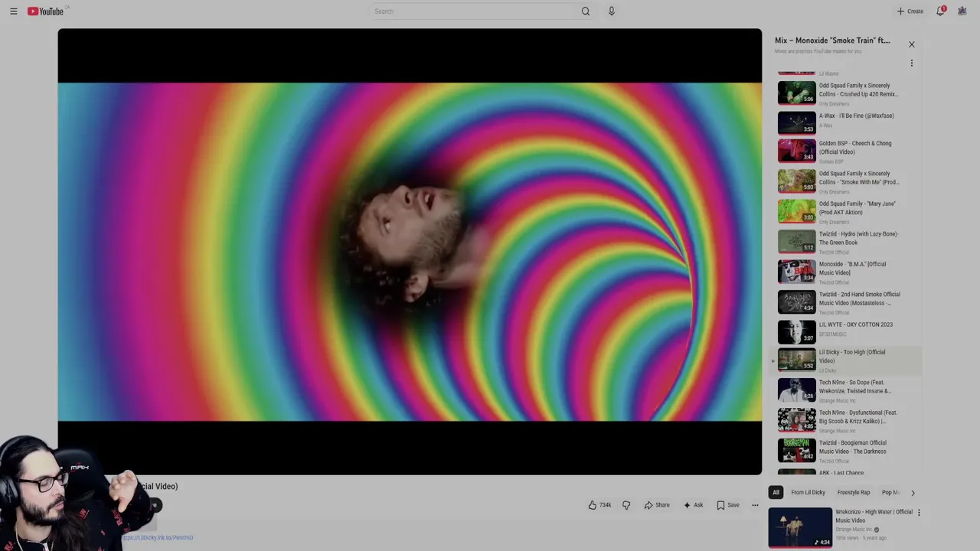Play Golden BSP Cheech & Chong thumbnail
The width and height of the screenshot is (980, 551).
coord(797,151)
